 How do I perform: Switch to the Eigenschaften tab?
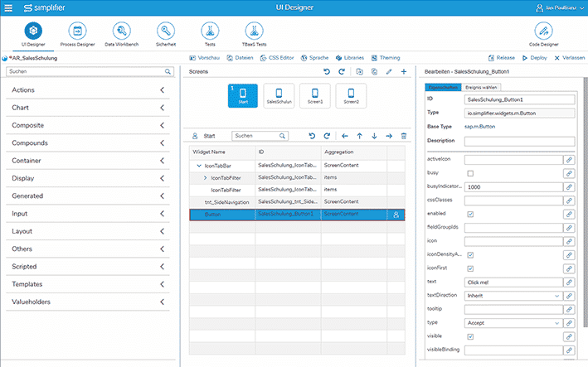(x=443, y=87)
